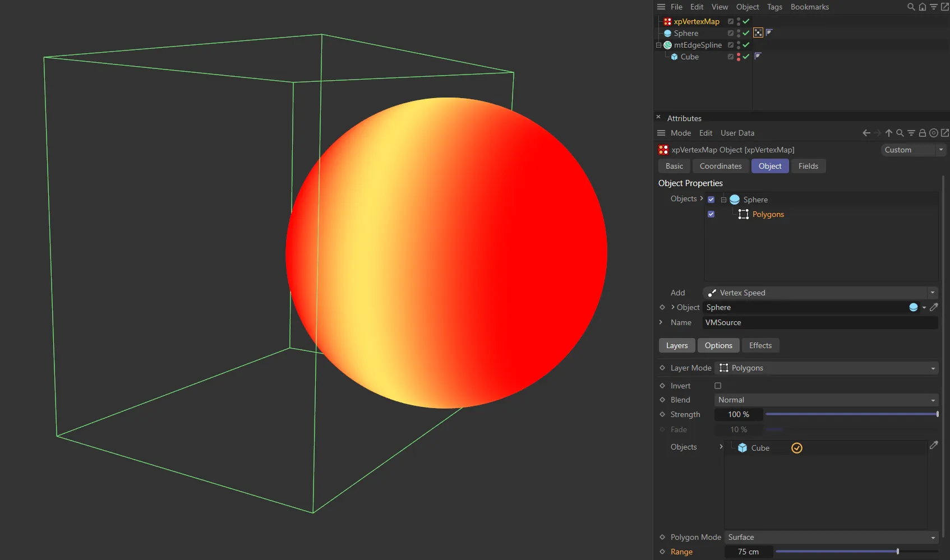Viewport: 950px width, 560px height.
Task: Switch to the Coordinates tab
Action: [x=720, y=166]
